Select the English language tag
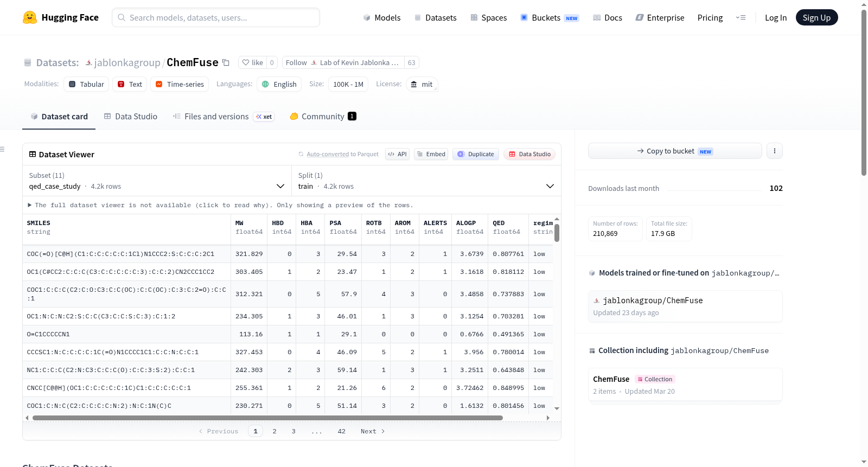The height and width of the screenshot is (467, 868). tap(279, 84)
